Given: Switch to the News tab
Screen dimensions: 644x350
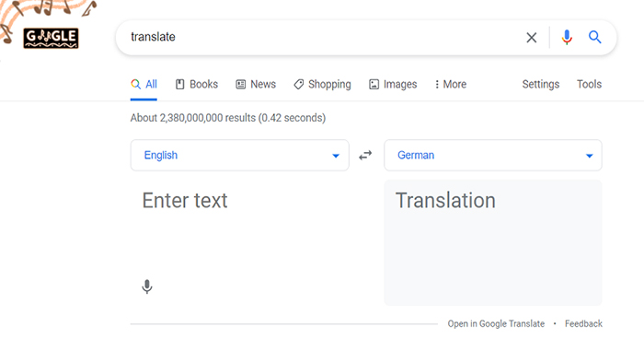Looking at the screenshot, I should tap(256, 85).
